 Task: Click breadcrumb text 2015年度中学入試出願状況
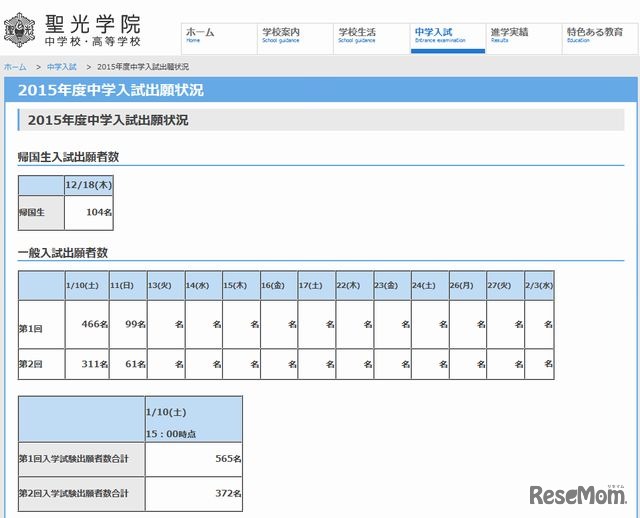pyautogui.click(x=143, y=67)
